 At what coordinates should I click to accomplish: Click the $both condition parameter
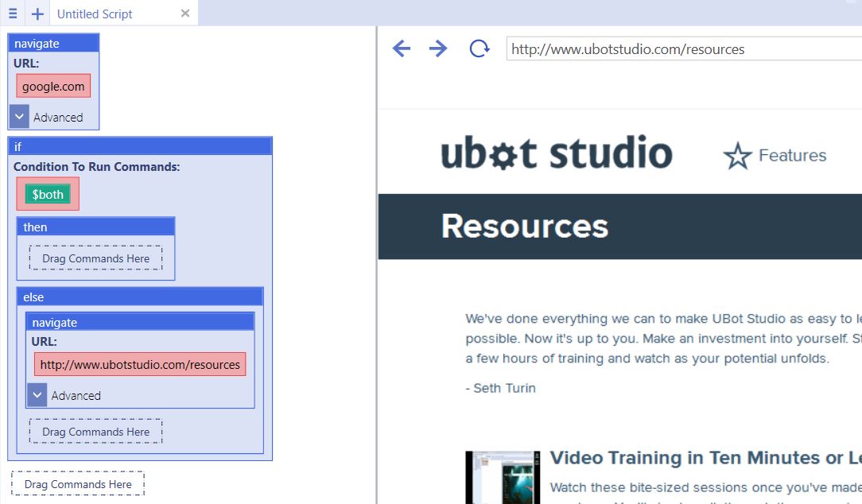(x=48, y=194)
